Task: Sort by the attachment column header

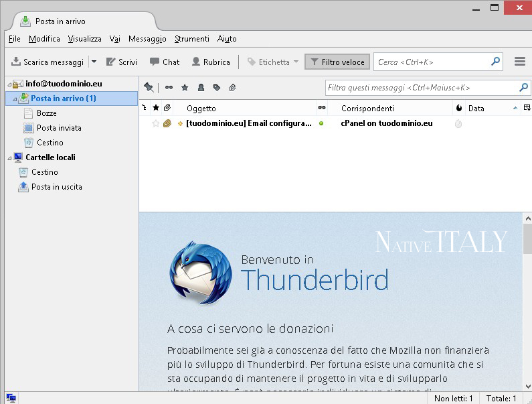Action: (167, 108)
